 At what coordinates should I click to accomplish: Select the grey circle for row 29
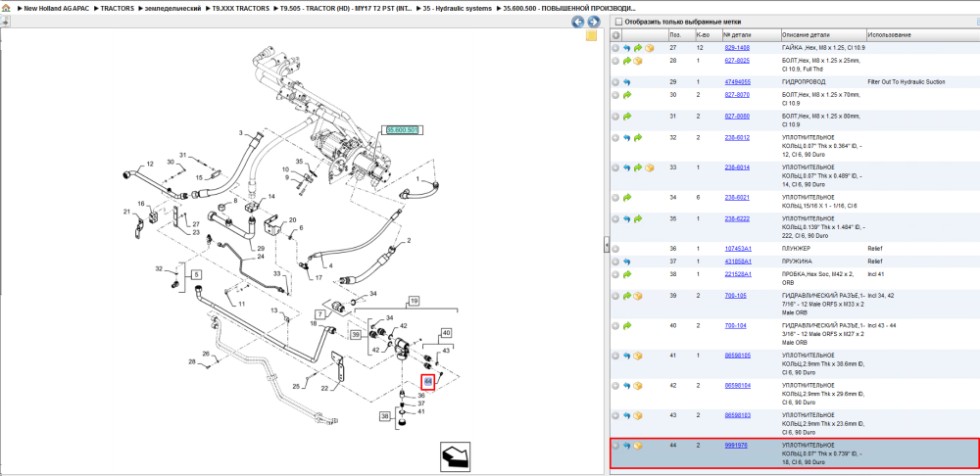click(615, 82)
